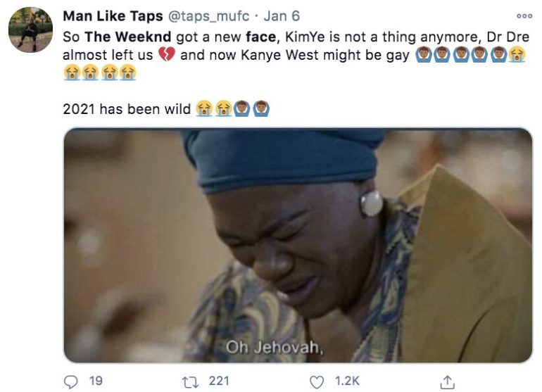Screen dimensions: 542x392
Task: Click the broken heart emoji
Action: [x=166, y=54]
